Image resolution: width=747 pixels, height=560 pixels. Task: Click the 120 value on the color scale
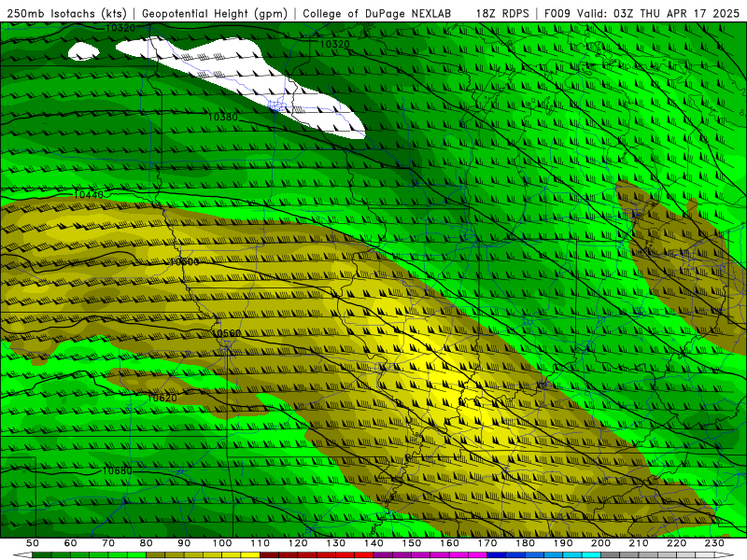pos(298,543)
